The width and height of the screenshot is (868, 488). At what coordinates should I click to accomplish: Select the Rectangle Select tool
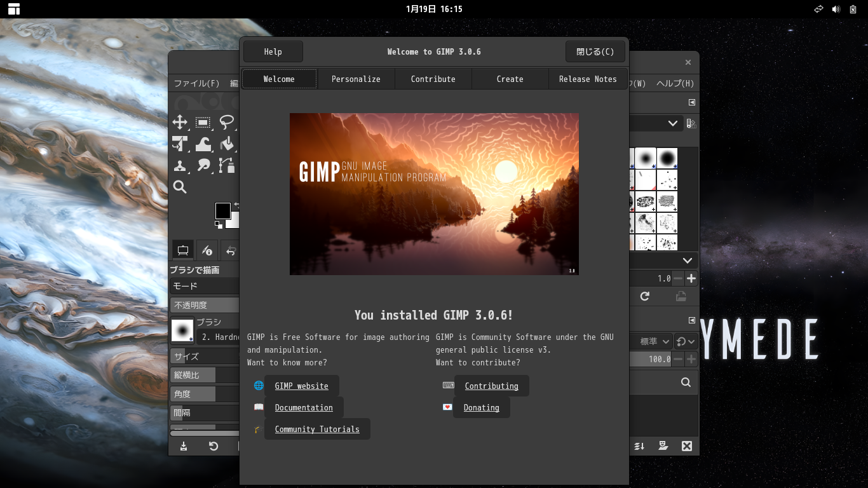[203, 122]
